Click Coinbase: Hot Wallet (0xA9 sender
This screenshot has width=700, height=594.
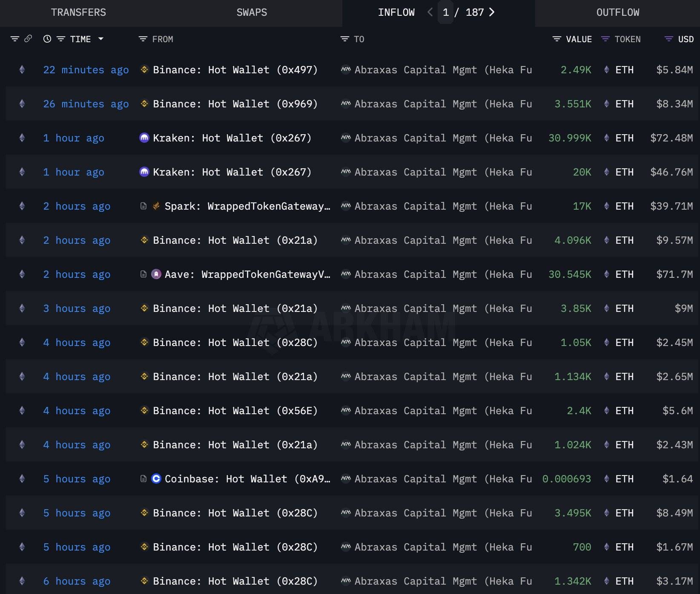[x=247, y=479]
